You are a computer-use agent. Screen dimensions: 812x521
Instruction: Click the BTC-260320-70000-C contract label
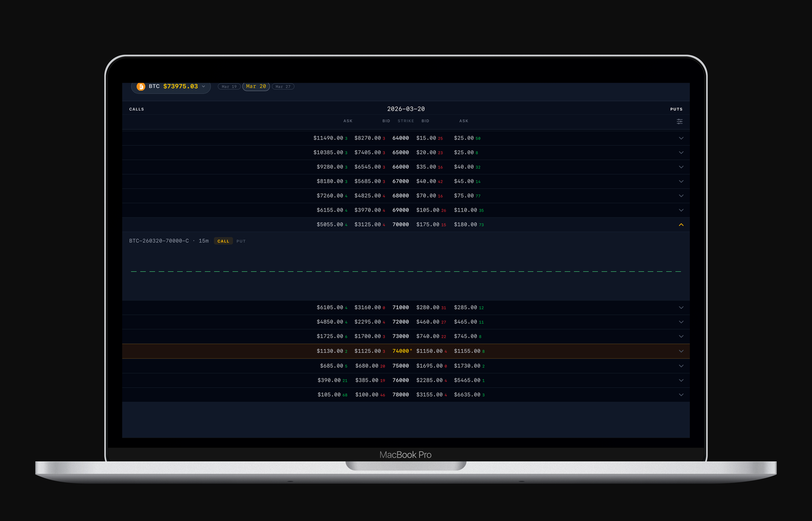[x=159, y=241]
